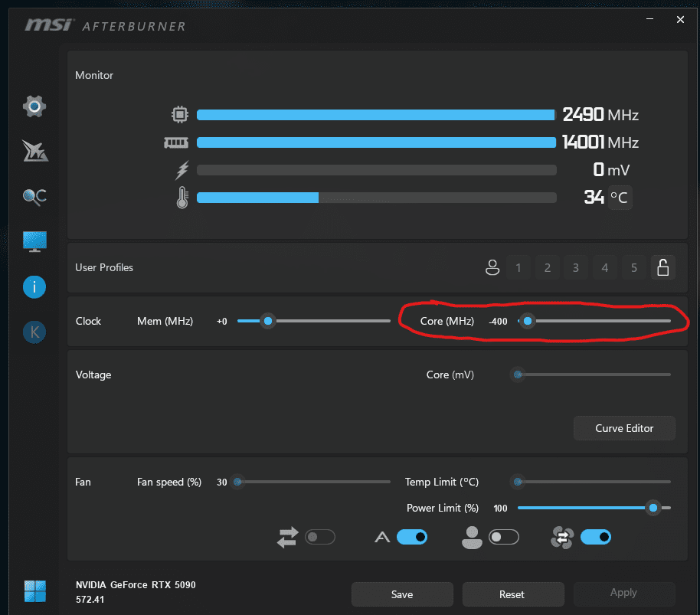Select user profile 1
Screen dimensions: 700x615
pyautogui.click(x=518, y=267)
